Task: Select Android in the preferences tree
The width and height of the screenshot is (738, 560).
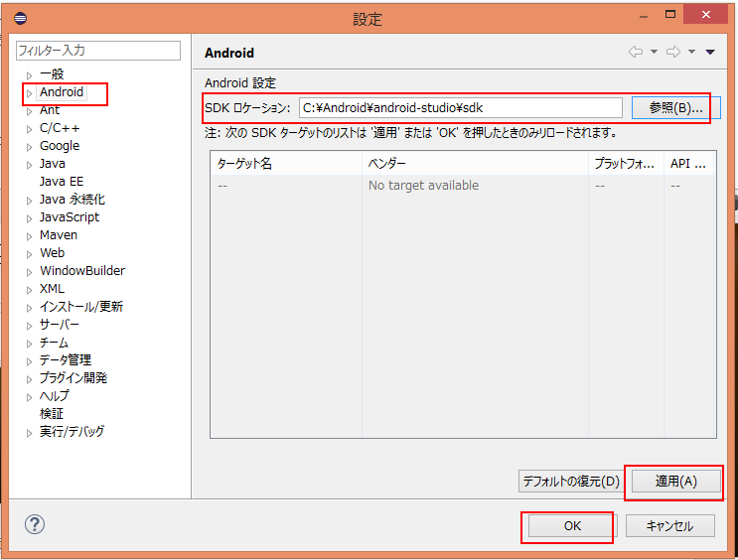Action: (x=62, y=92)
